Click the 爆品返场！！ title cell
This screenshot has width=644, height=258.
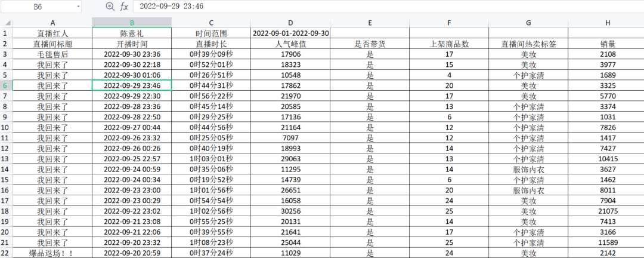[52, 253]
